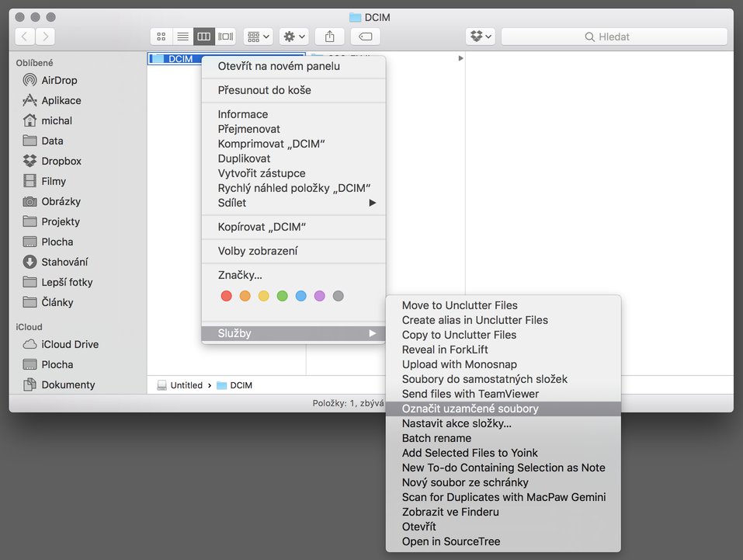
Task: Switch Finder to Cover Flow view
Action: coord(226,37)
